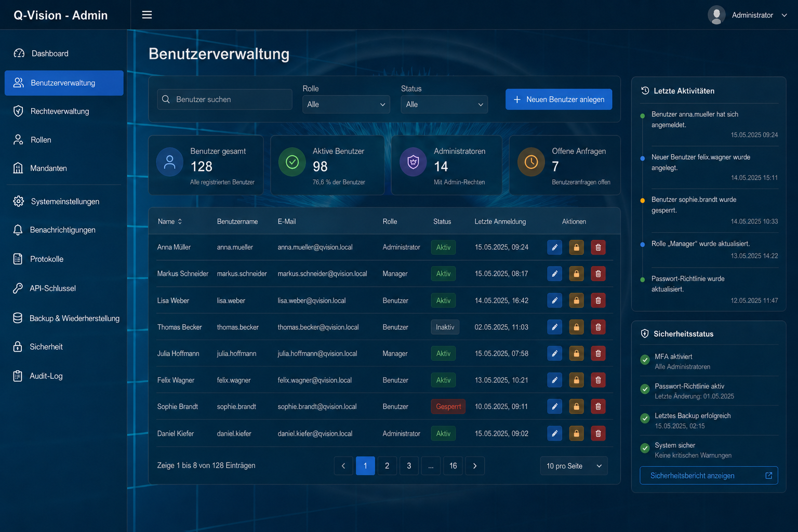Lock Daniel Kiefer's account
Screen dimensions: 798x532
click(576, 433)
